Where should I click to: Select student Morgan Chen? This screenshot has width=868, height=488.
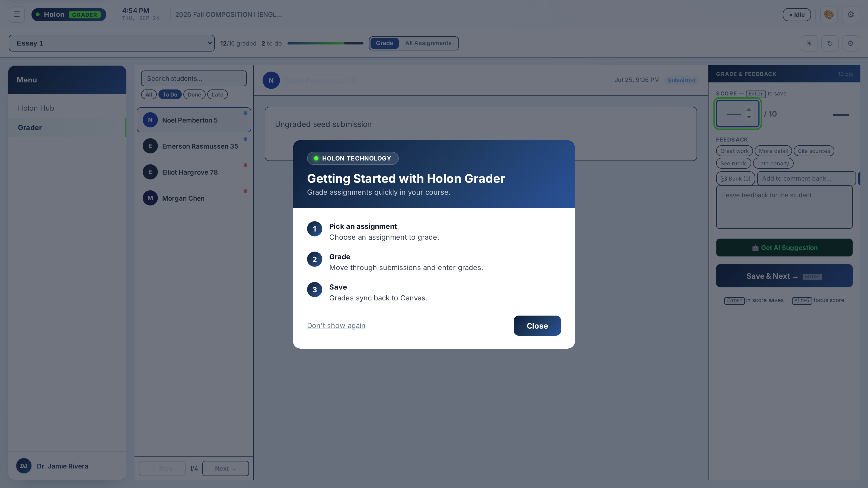point(194,198)
